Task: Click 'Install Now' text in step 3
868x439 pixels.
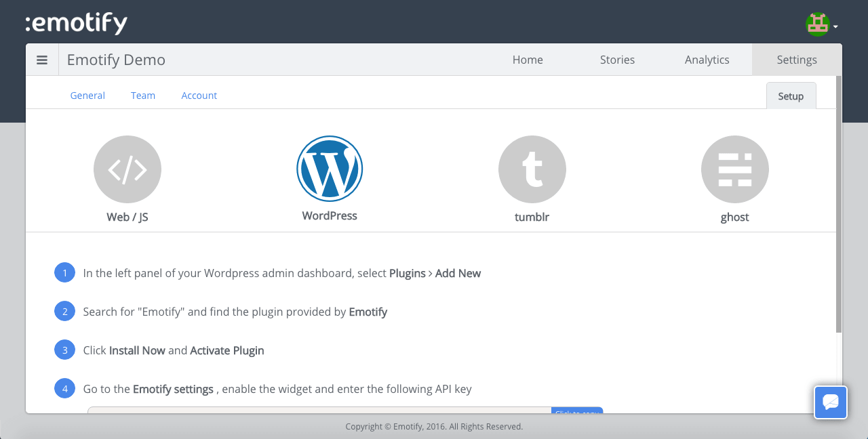Action: 137,351
